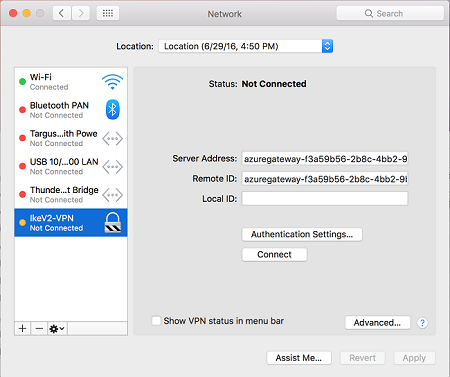This screenshot has width=450, height=377.
Task: Enable Show VPN status in menu bar
Action: [156, 321]
